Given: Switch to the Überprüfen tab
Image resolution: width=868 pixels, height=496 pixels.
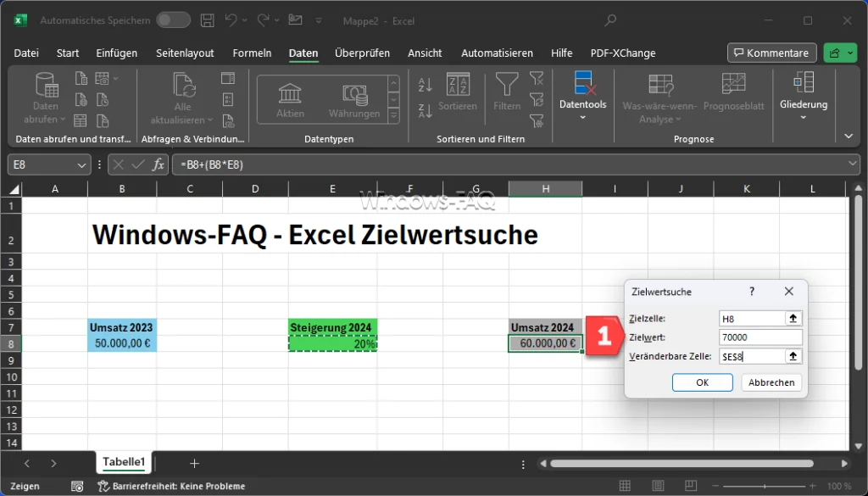Looking at the screenshot, I should pos(362,53).
